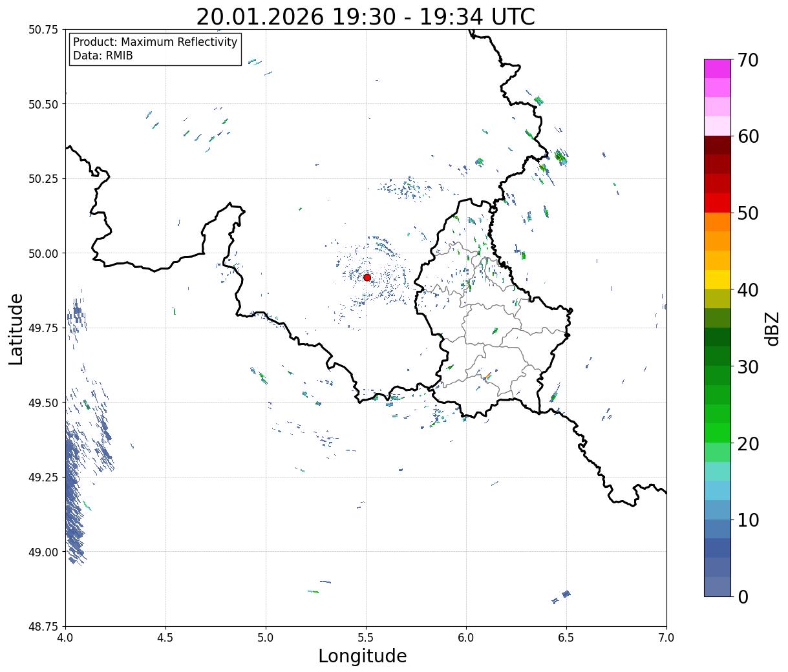Click the "Product: Maximum Reflectivity" legend line
788x672 pixels.
coord(155,42)
